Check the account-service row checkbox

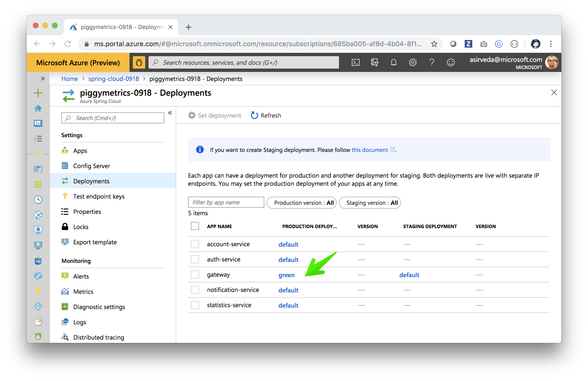coord(195,244)
